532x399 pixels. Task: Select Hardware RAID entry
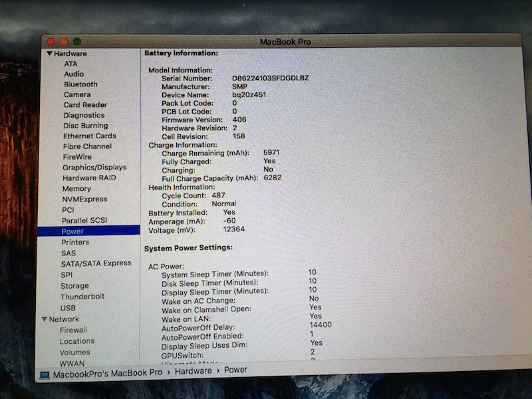click(89, 178)
